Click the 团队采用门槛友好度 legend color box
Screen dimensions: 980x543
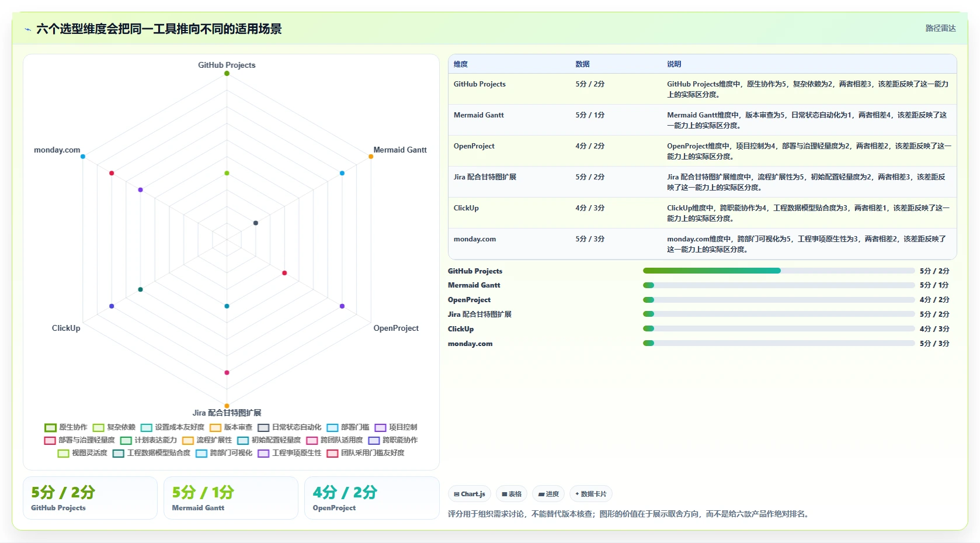[332, 454]
